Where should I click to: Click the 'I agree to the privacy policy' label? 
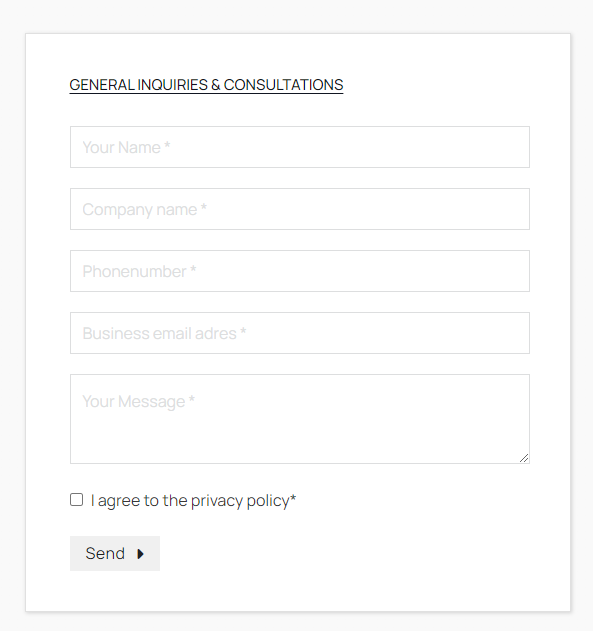click(x=193, y=501)
